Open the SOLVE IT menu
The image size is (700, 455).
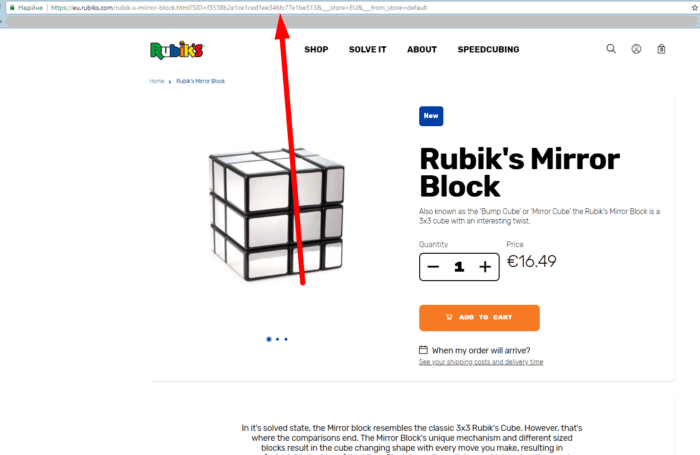point(367,49)
